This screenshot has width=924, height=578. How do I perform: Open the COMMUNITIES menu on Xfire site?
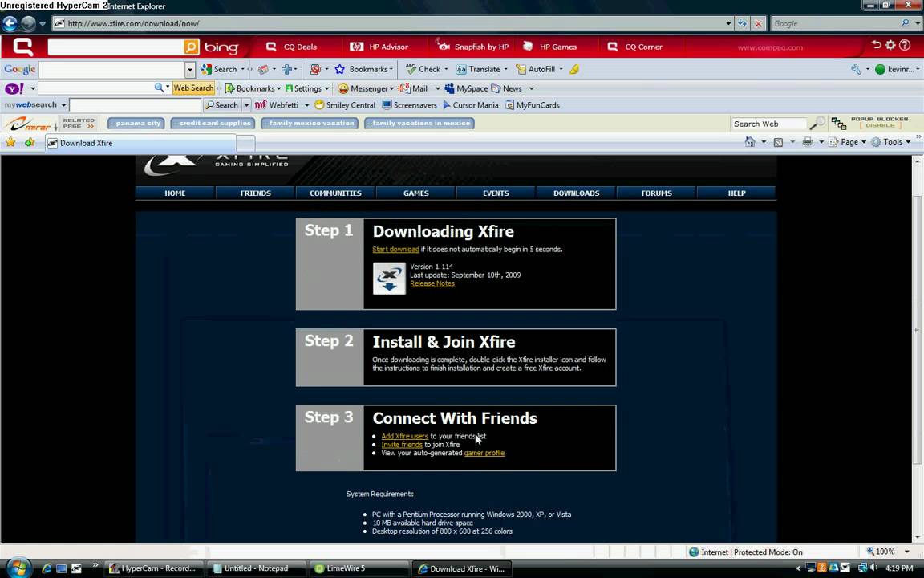(x=336, y=193)
